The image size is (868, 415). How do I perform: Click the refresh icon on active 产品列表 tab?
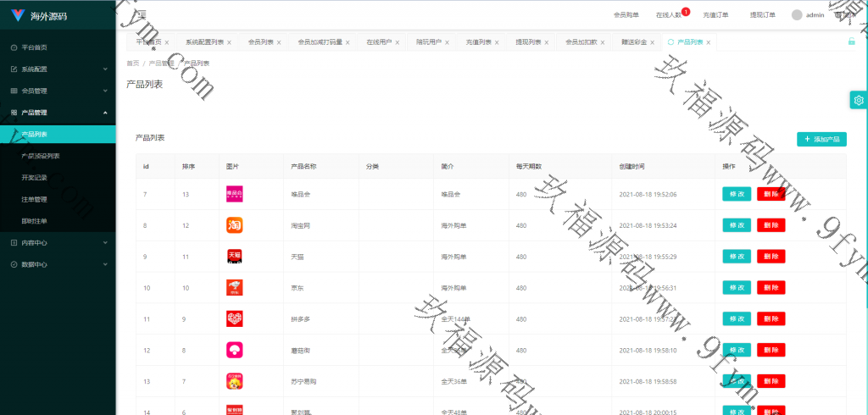point(670,41)
